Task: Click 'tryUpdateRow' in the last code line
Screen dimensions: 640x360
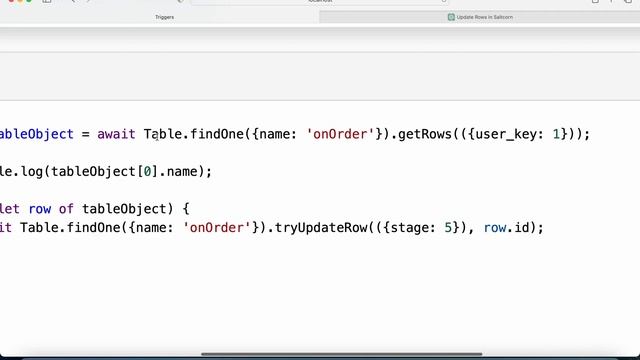Action: point(321,227)
